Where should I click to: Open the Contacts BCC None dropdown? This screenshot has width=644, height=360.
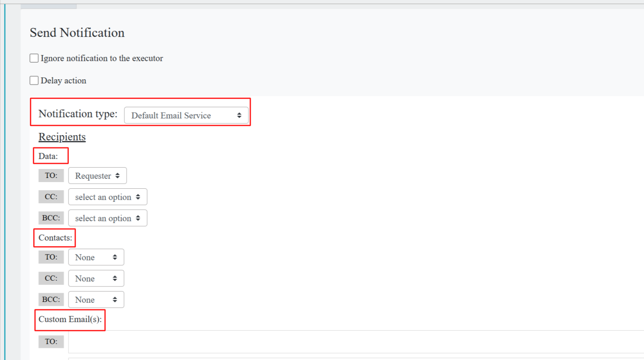point(96,300)
